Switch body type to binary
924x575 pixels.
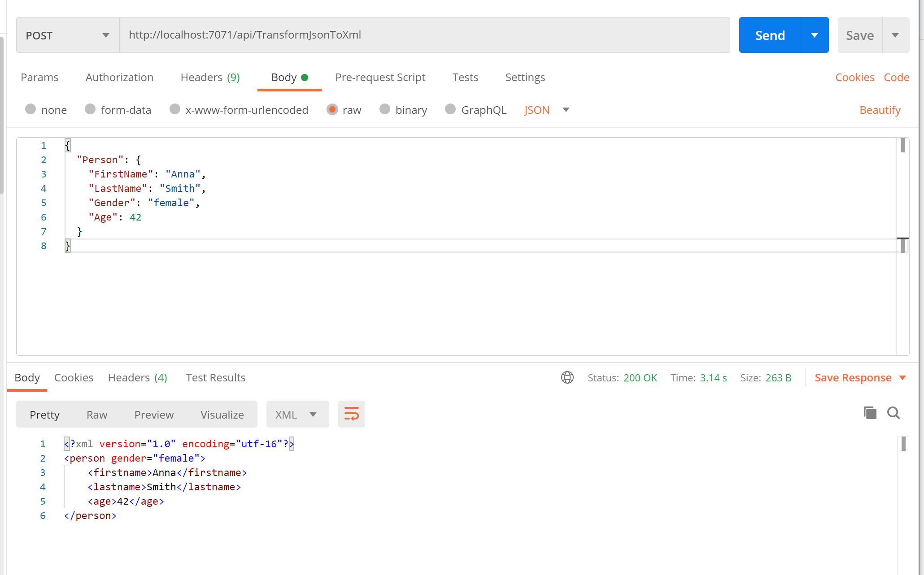(x=385, y=109)
